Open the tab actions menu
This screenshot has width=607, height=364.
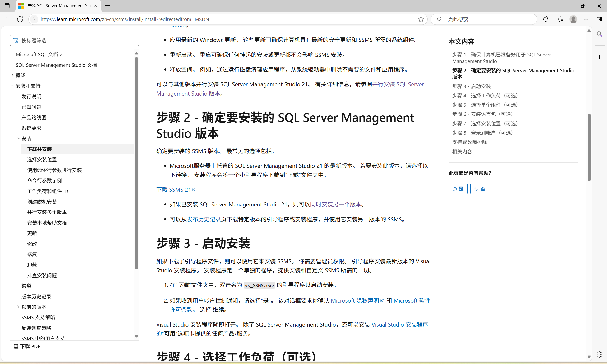point(7,6)
